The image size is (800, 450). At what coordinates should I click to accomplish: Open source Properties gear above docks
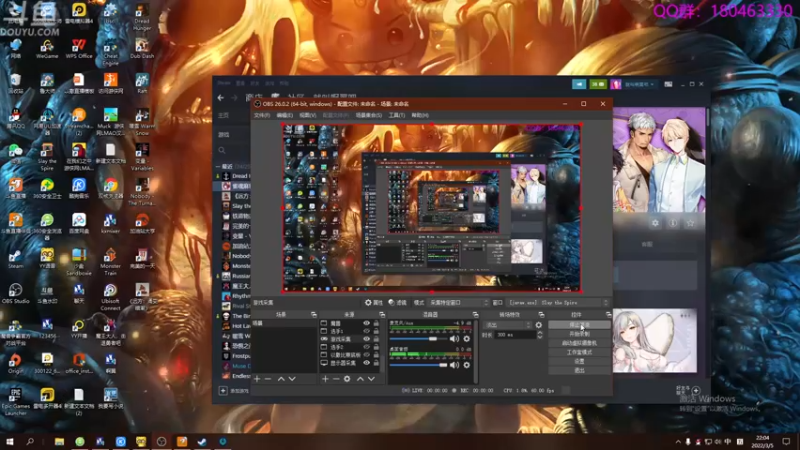(x=373, y=303)
